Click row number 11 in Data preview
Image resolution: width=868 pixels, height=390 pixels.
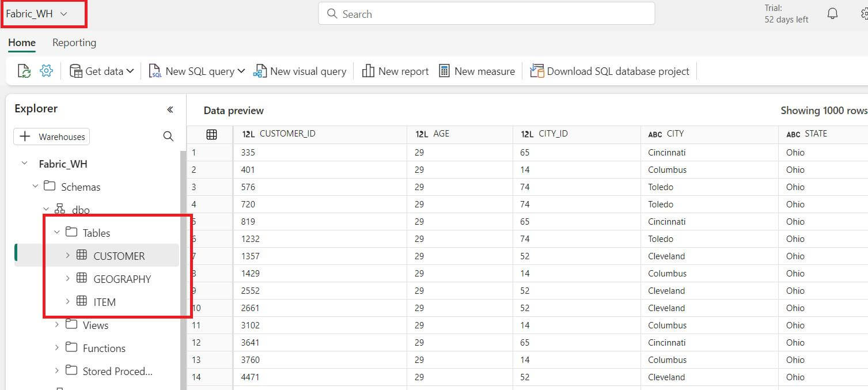point(198,325)
